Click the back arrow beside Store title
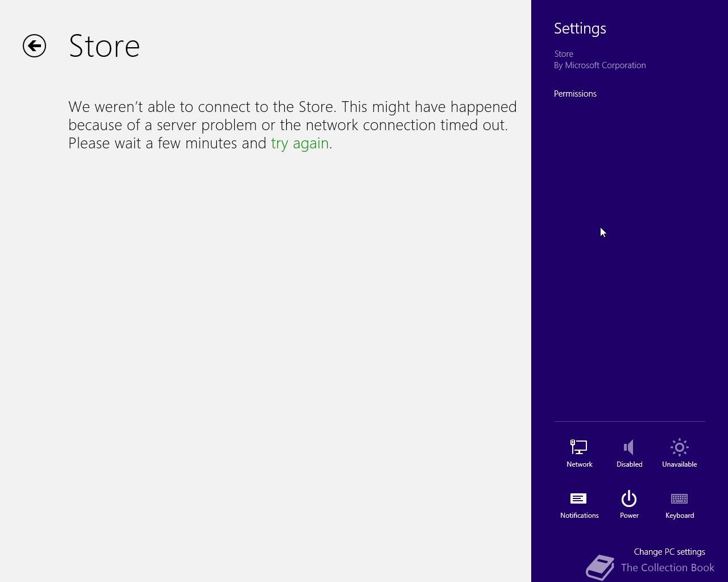 click(34, 46)
